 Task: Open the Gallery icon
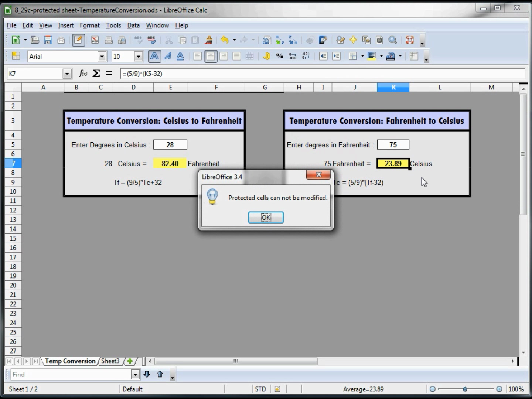click(366, 40)
